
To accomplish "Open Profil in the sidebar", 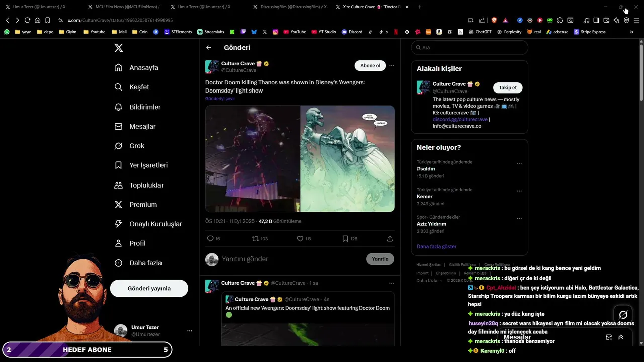I will [x=130, y=243].
